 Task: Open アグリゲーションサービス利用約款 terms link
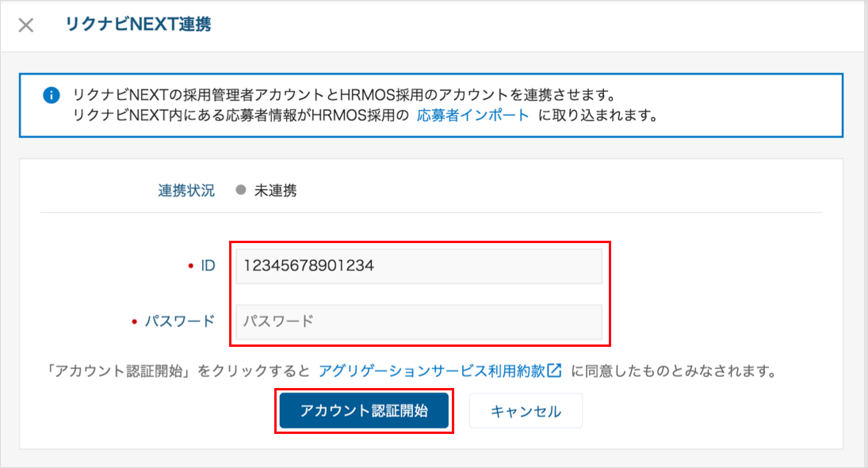[432, 371]
